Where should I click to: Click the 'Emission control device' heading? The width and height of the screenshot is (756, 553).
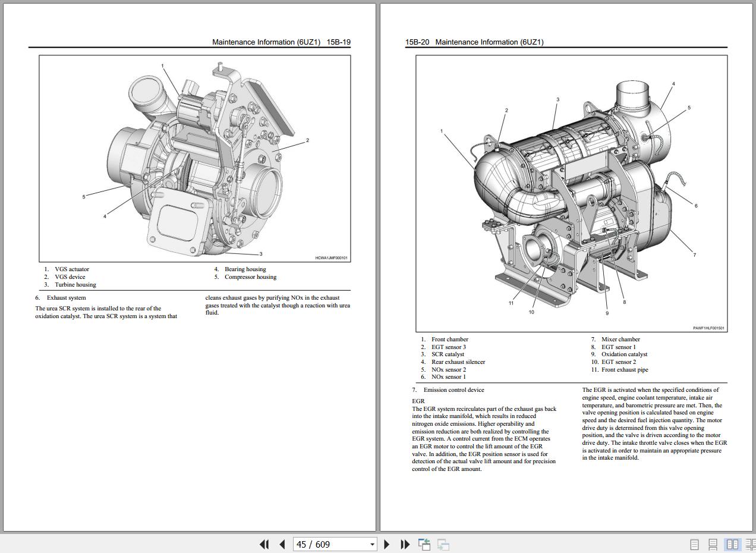point(453,390)
